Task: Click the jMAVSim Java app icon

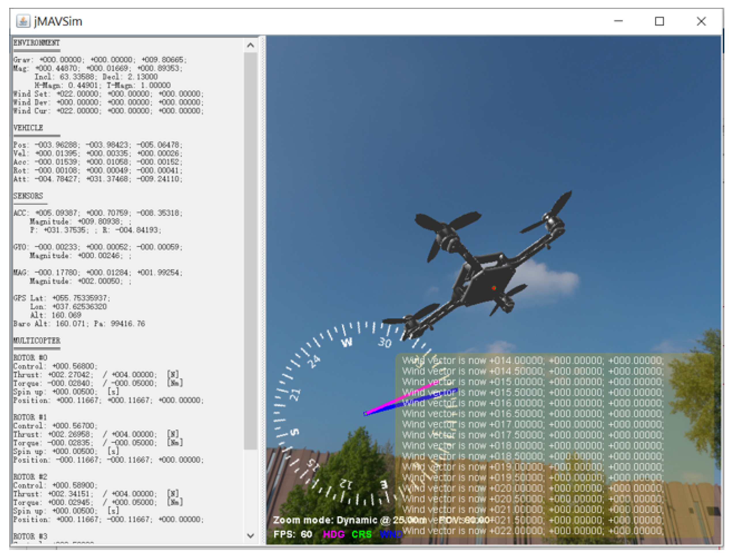Action: (x=23, y=21)
